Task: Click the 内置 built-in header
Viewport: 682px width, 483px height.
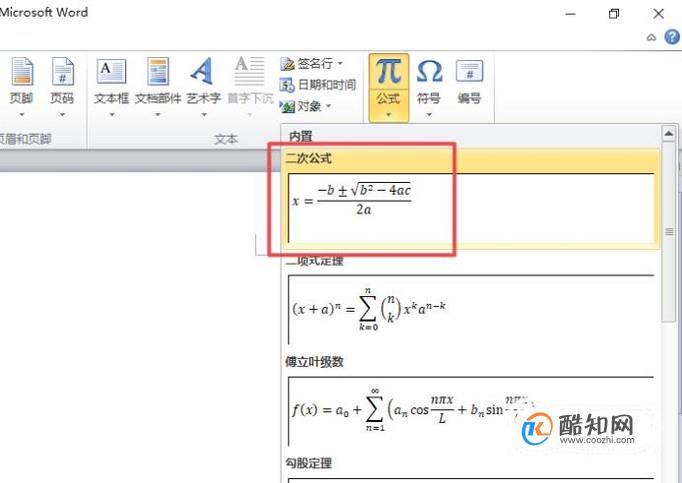Action: tap(301, 136)
